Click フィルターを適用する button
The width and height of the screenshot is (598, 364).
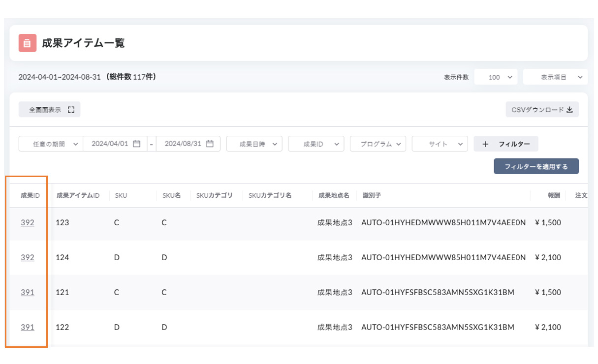pos(536,166)
